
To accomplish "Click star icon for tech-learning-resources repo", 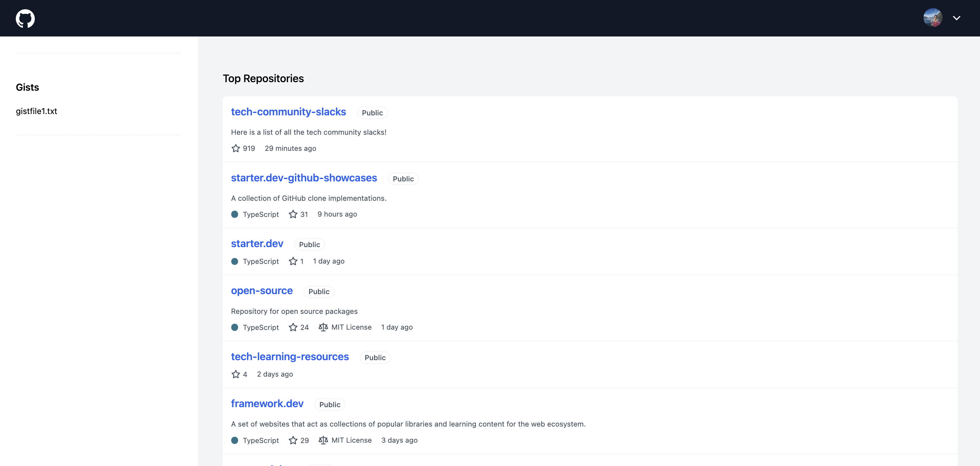I will click(235, 374).
